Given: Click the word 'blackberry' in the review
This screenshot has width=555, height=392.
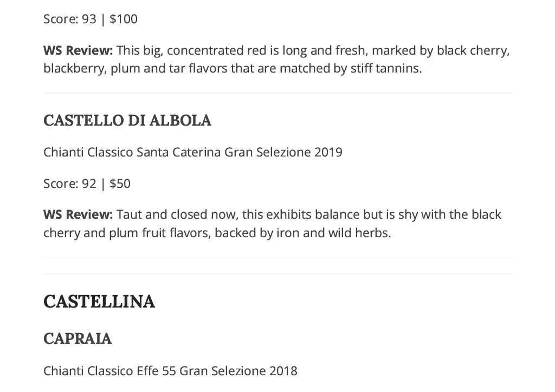Looking at the screenshot, I should tap(74, 68).
